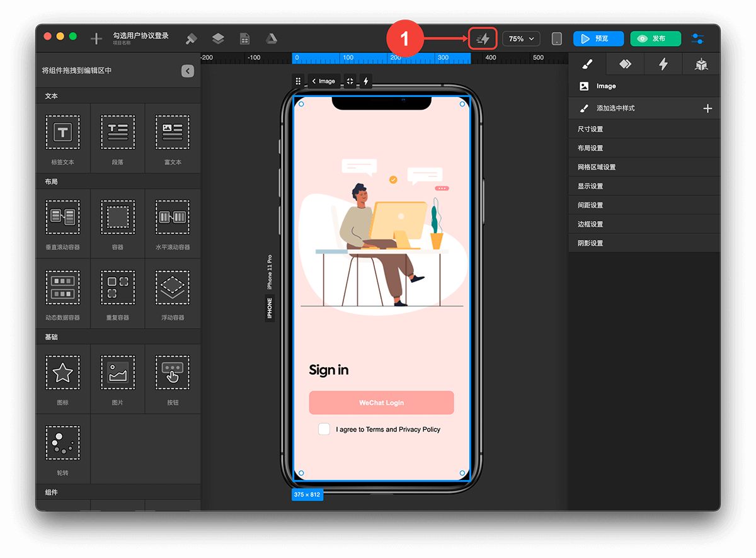Select the 轮转 carousel component
Viewport: 756px width, 558px height.
(x=63, y=449)
